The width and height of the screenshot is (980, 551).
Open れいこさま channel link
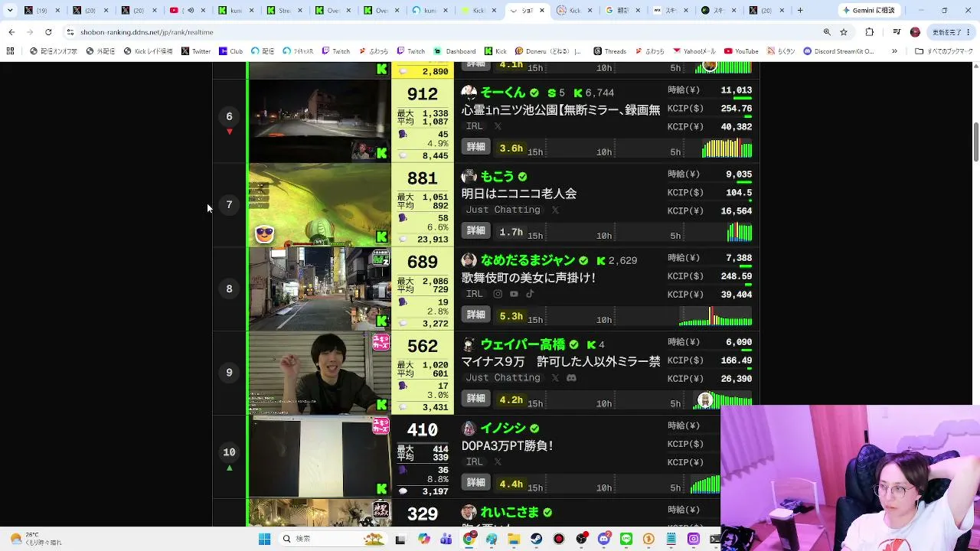(509, 513)
